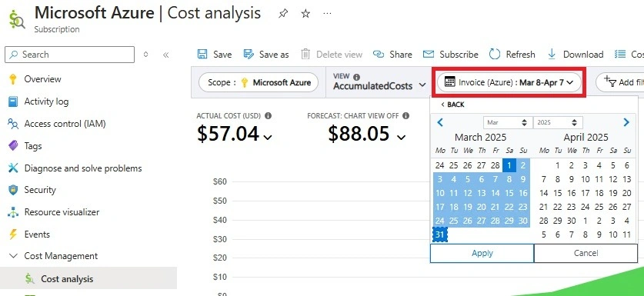Mark Cost analysis as favorite star
This screenshot has height=296, width=644.
tap(305, 14)
